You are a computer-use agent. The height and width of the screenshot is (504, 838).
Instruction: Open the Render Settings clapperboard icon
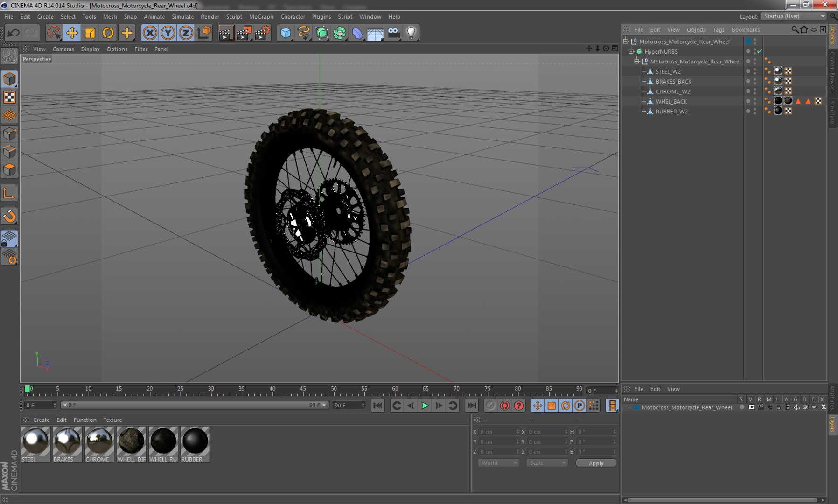pyautogui.click(x=263, y=33)
